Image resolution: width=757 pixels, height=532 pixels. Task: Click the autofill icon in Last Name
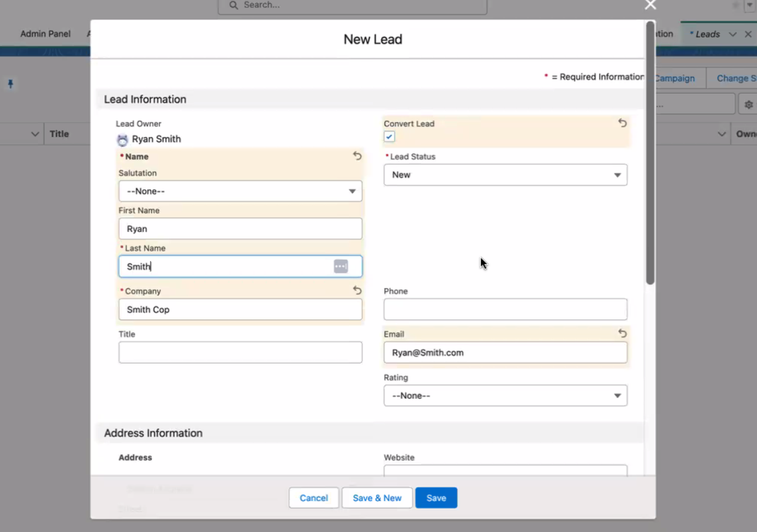pos(340,267)
